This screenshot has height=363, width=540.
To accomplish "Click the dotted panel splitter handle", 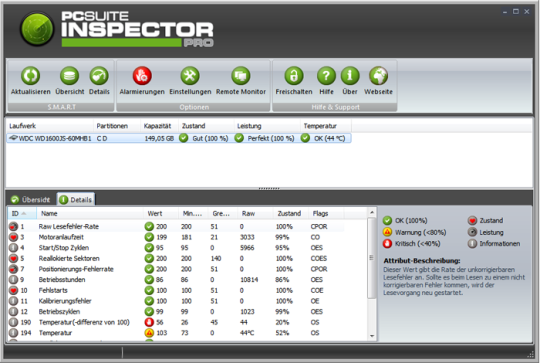I will (269, 188).
